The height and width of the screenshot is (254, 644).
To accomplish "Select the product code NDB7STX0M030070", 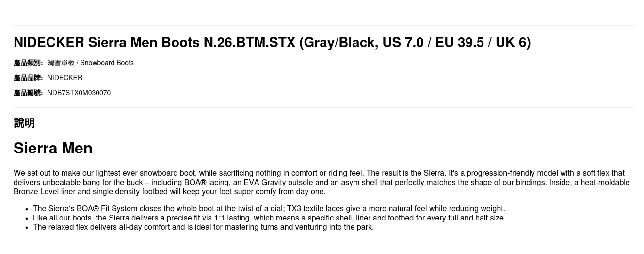I will pyautogui.click(x=79, y=93).
